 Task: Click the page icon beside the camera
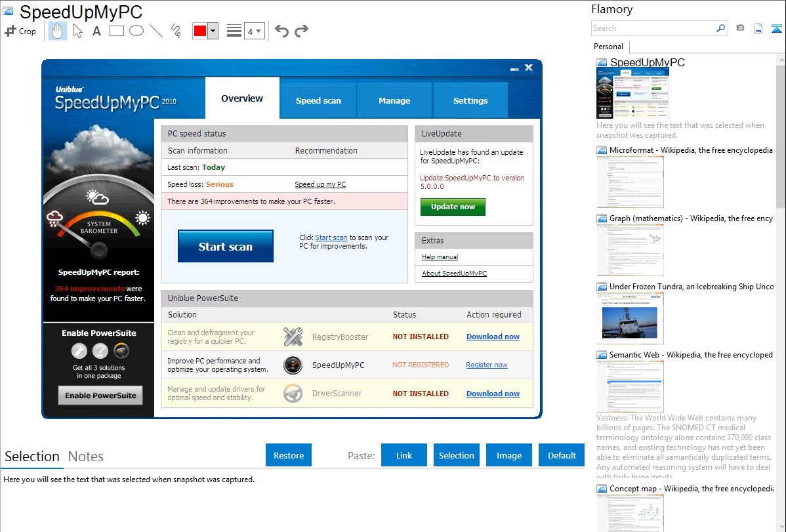(758, 28)
